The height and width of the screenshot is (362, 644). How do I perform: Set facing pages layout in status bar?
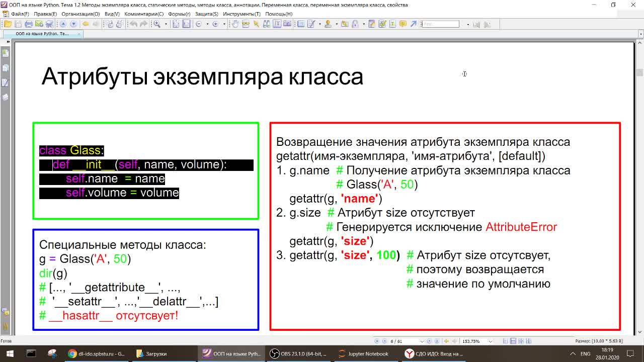coord(521,341)
